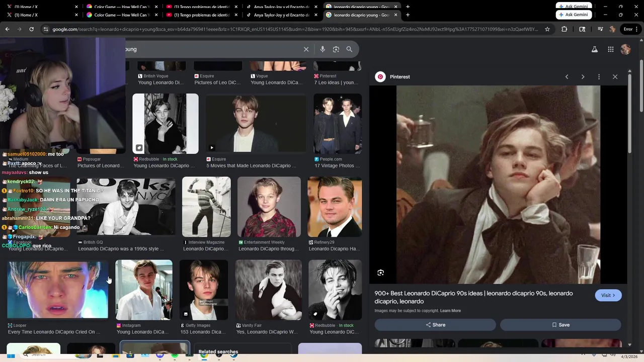The width and height of the screenshot is (644, 362).
Task: Bookmark this page with the star icon
Action: (x=547, y=29)
